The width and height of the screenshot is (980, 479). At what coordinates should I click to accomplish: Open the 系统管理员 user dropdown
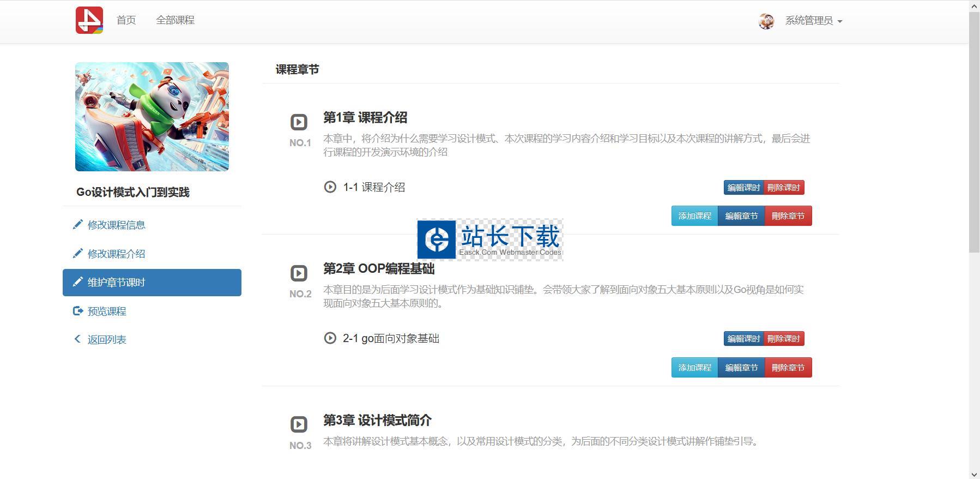coord(813,21)
